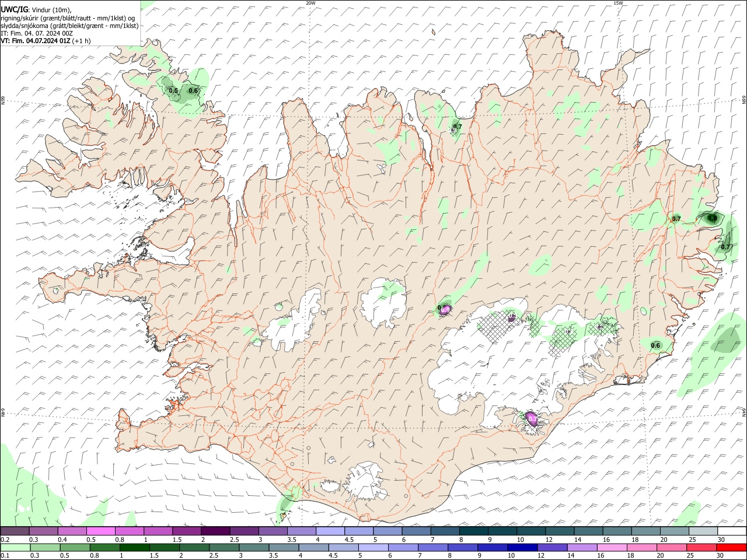Image resolution: width=747 pixels, height=560 pixels.
Task: Click the "0.1" label on the lower scale
Action: [5, 556]
